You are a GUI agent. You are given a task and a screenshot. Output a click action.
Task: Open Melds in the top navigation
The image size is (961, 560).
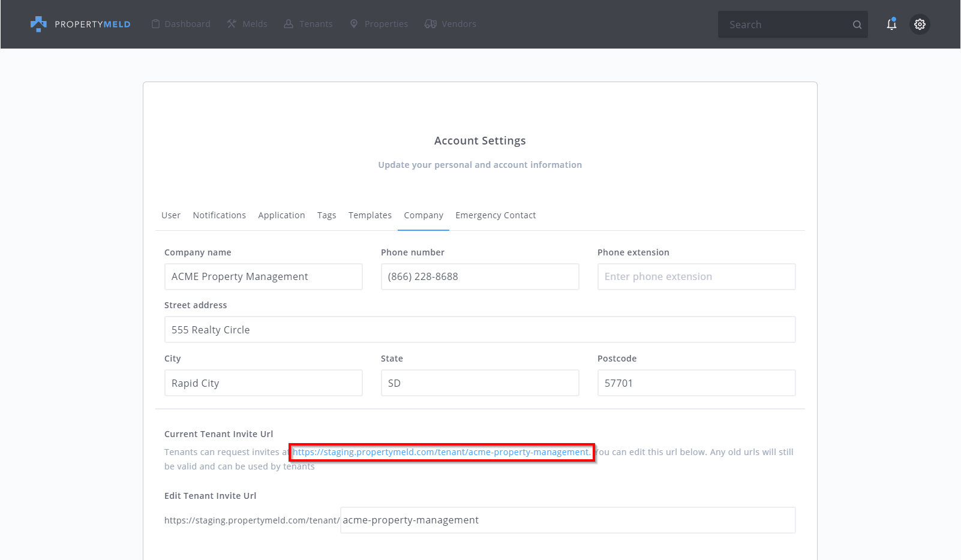247,24
